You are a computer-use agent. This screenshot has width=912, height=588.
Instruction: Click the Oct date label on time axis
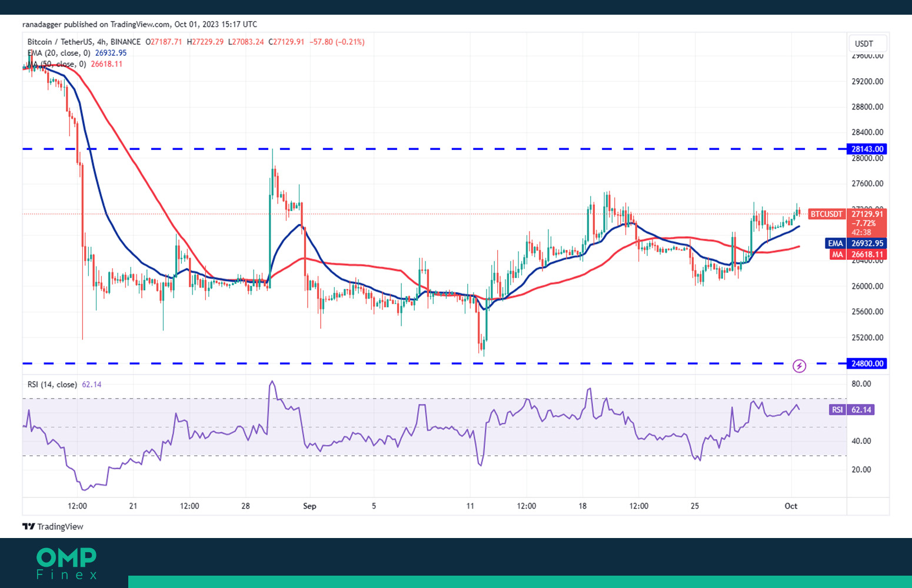click(x=791, y=506)
